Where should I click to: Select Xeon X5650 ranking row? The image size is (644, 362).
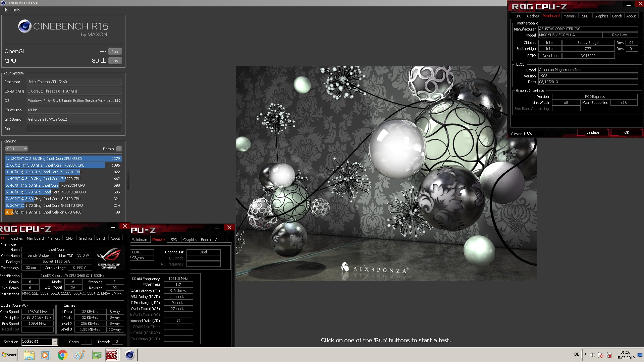click(x=63, y=159)
